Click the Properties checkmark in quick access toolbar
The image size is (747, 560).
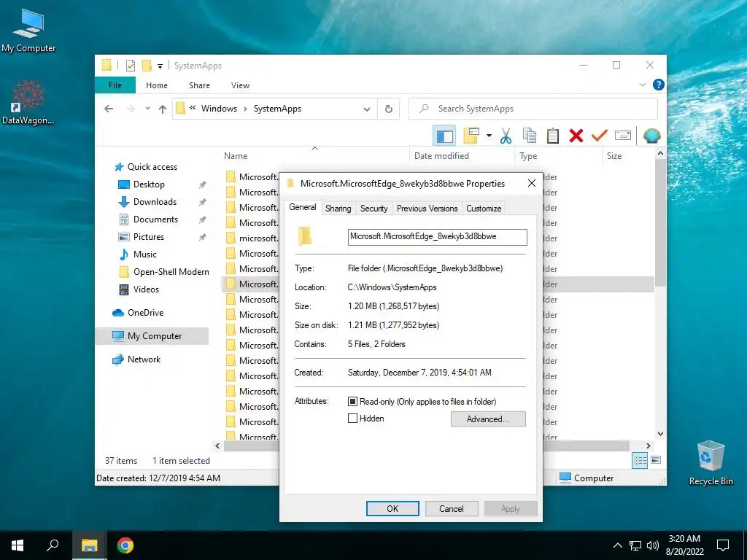pos(131,66)
